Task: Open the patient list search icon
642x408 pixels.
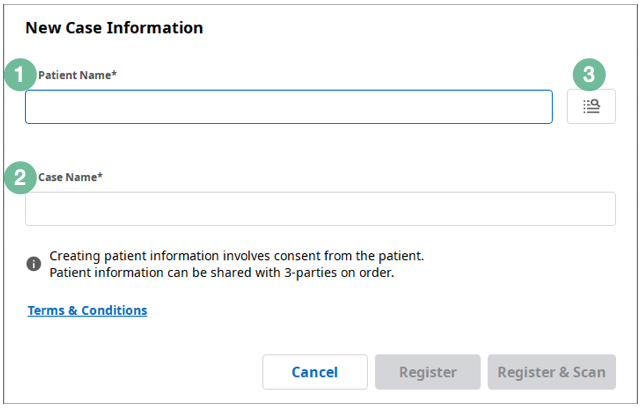Action: coord(591,107)
